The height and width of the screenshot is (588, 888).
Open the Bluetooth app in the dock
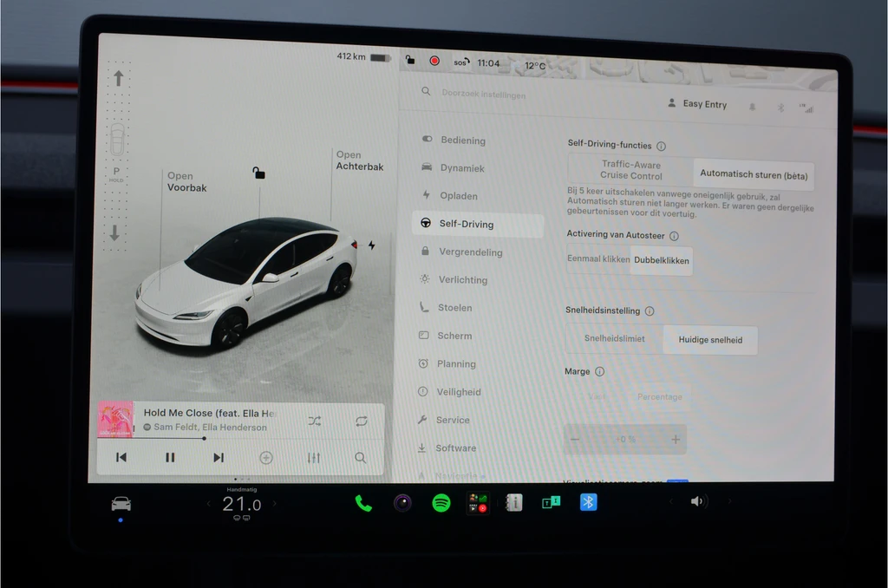click(589, 502)
